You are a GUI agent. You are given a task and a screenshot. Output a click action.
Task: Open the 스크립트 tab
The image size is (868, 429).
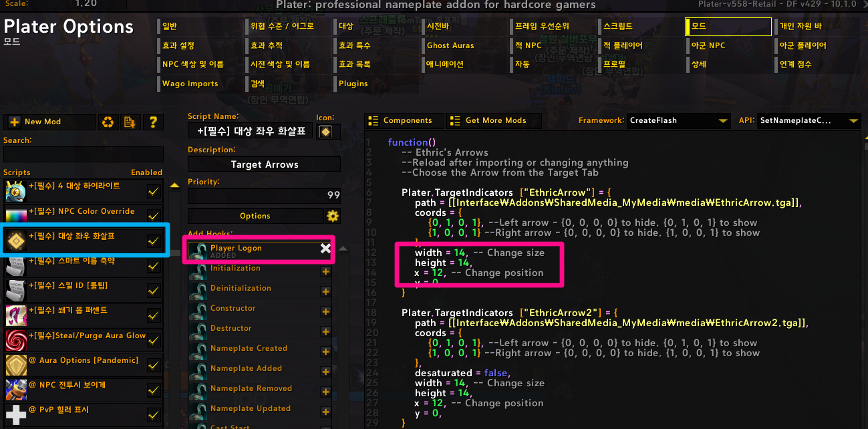(641, 27)
